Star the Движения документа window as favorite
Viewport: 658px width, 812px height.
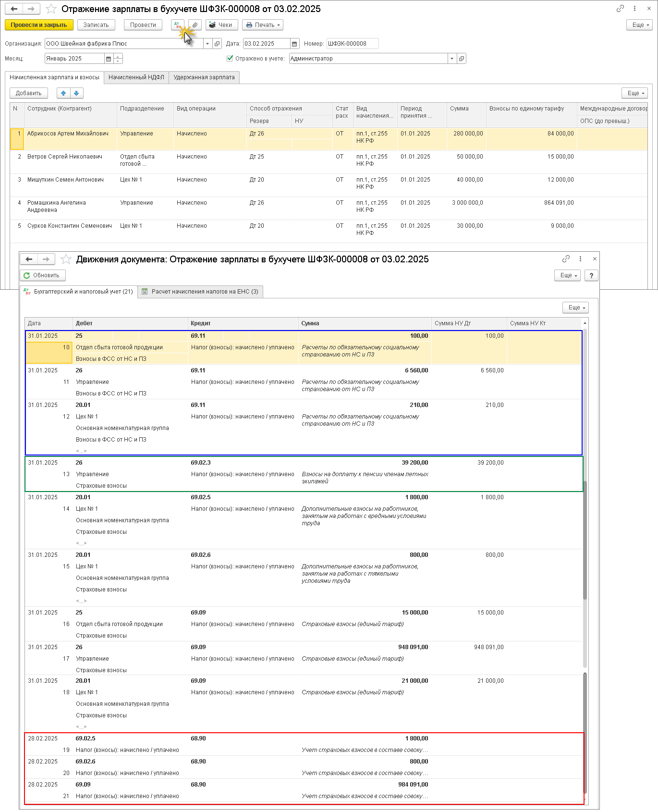click(x=66, y=259)
